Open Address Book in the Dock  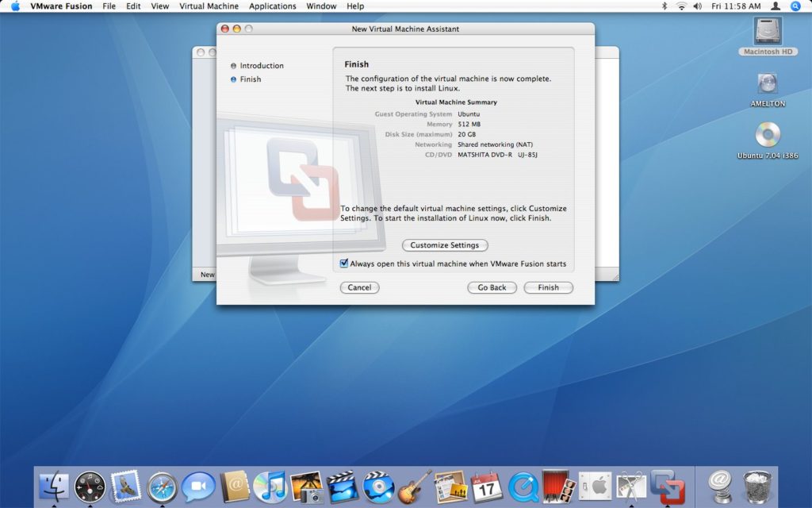coord(235,487)
